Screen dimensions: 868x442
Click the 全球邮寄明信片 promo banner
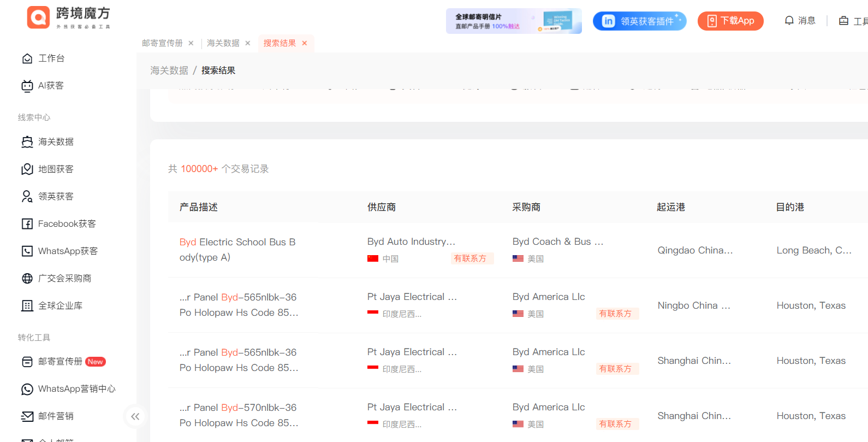(x=513, y=21)
